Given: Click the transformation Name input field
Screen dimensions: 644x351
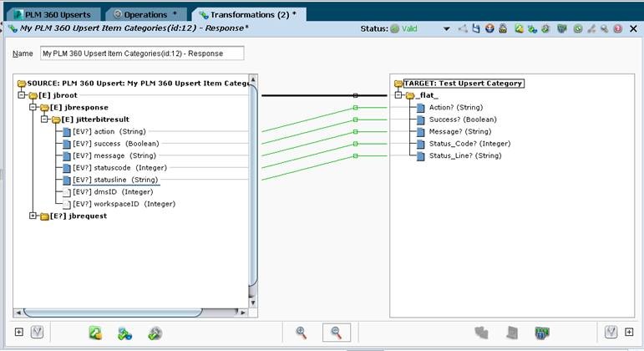Looking at the screenshot, I should [x=142, y=53].
